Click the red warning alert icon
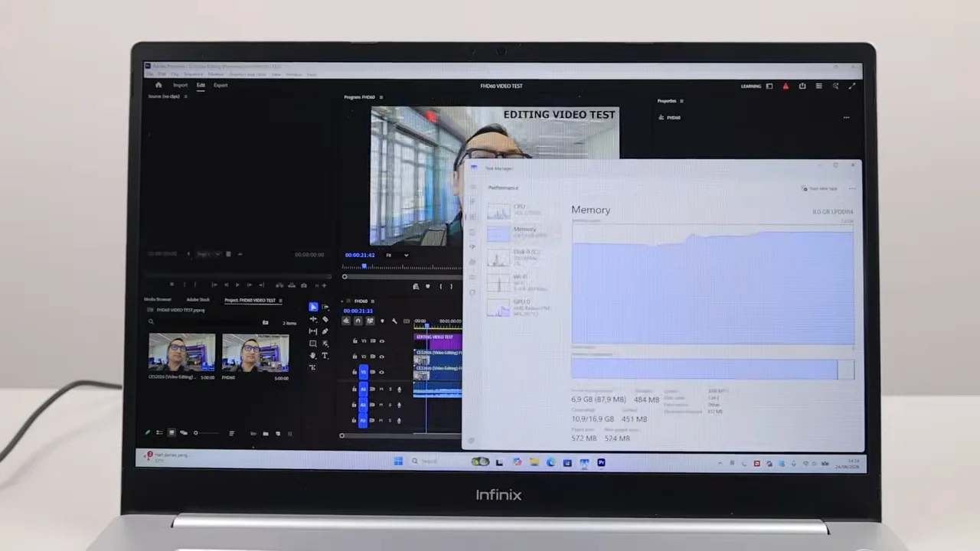Image resolution: width=980 pixels, height=551 pixels. point(786,86)
